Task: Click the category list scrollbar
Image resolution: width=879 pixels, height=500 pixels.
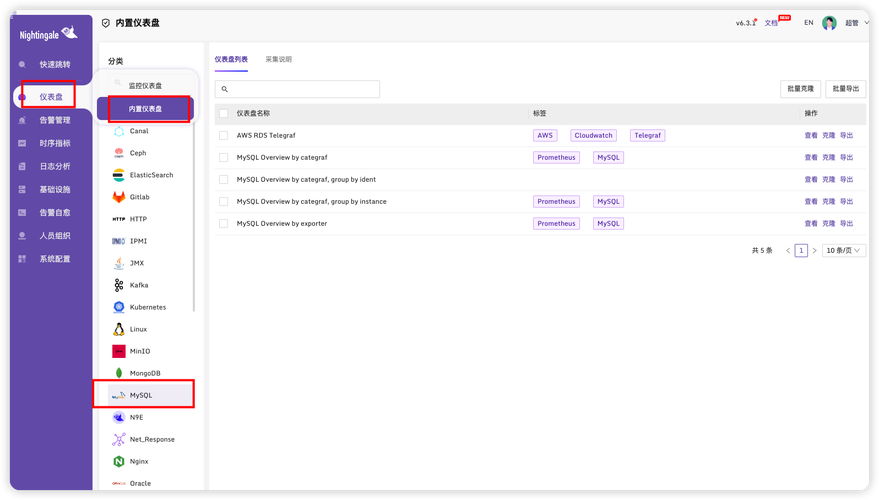Action: point(194,216)
